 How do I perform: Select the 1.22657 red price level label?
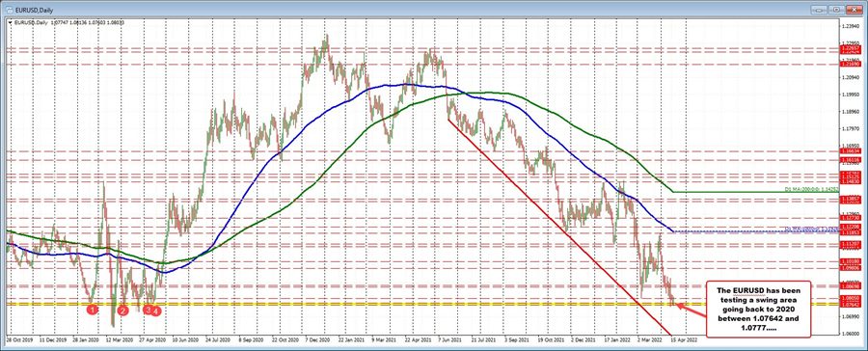[851, 49]
